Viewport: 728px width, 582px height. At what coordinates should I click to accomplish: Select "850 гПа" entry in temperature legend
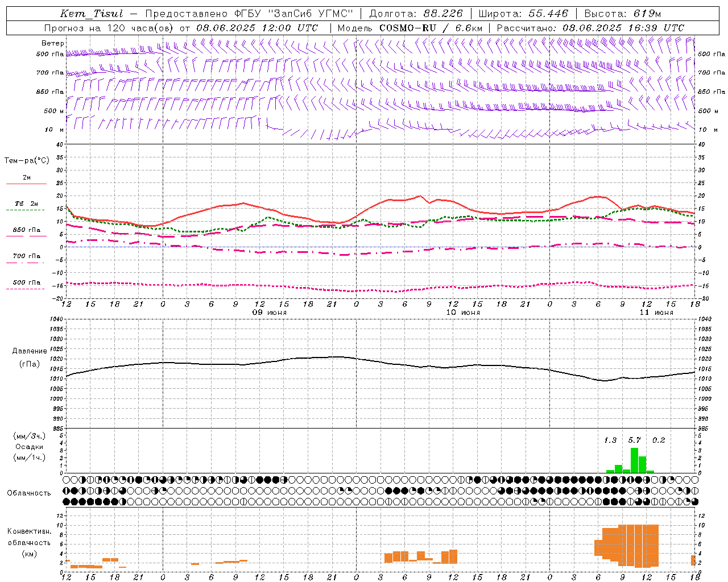(26, 230)
